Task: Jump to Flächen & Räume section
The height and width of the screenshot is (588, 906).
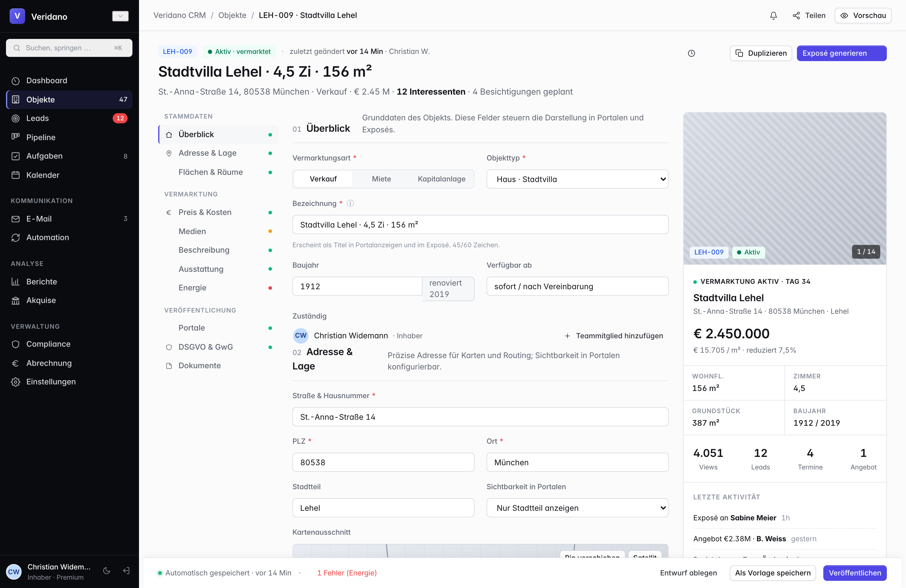Action: tap(218, 172)
